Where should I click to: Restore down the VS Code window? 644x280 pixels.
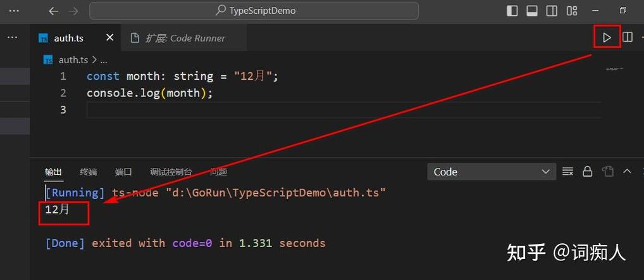(623, 11)
